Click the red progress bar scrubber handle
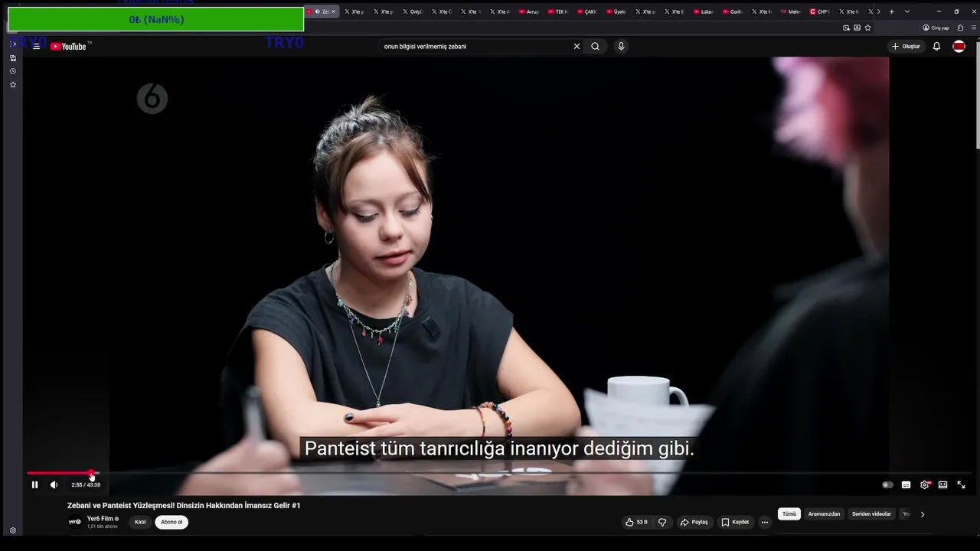 coord(91,474)
